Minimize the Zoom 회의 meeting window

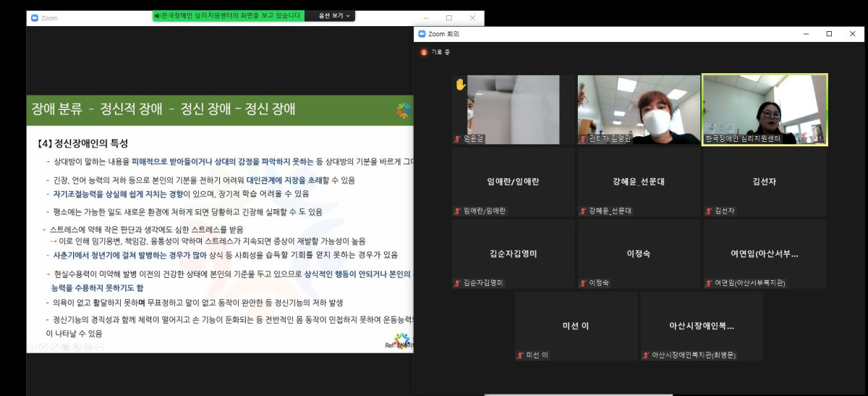click(x=806, y=34)
